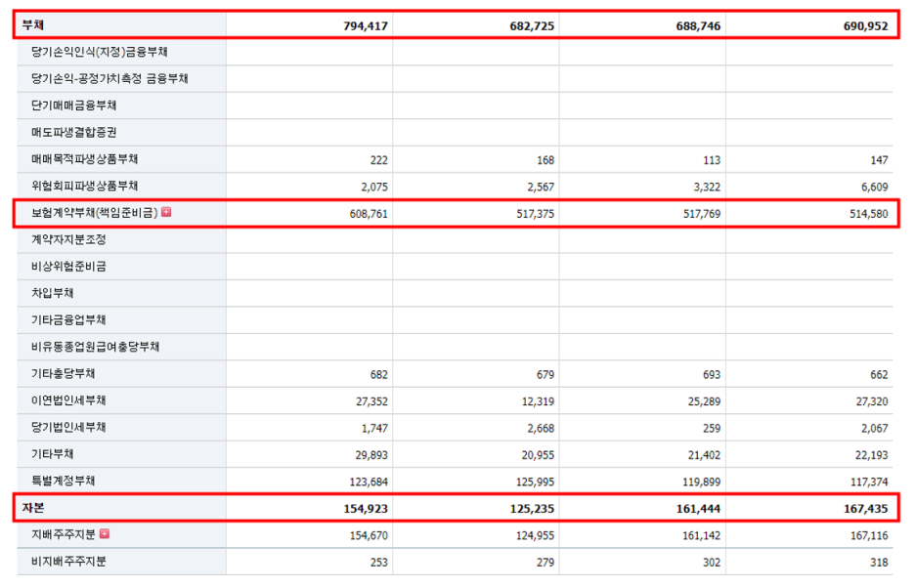The width and height of the screenshot is (915, 588).
Task: Select the 318 value in 비지배주주지분 row
Action: pos(879,563)
